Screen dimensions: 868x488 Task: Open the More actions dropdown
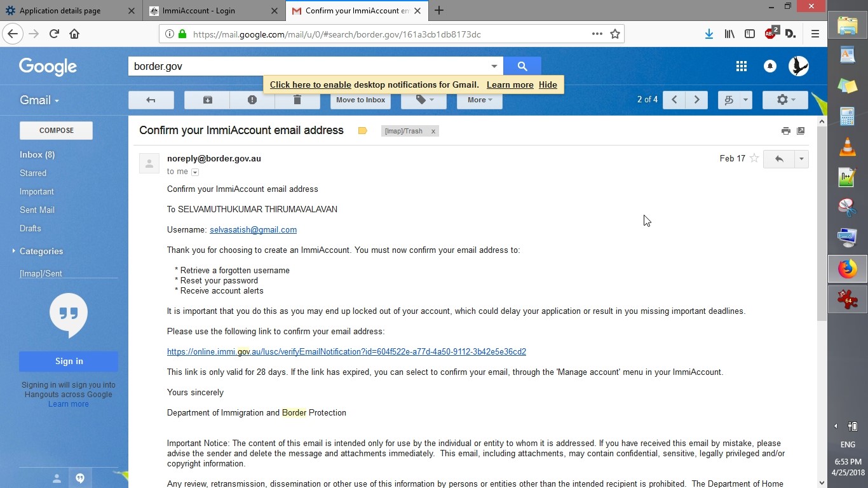pyautogui.click(x=479, y=100)
